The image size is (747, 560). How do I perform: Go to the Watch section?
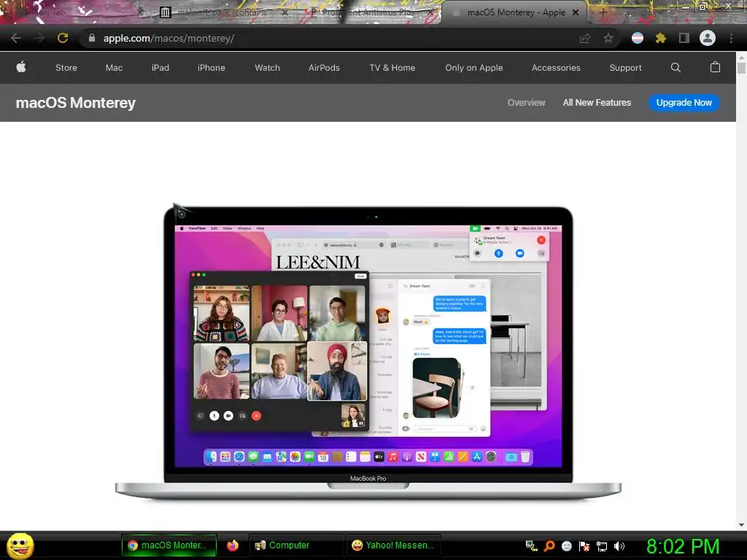(x=267, y=68)
